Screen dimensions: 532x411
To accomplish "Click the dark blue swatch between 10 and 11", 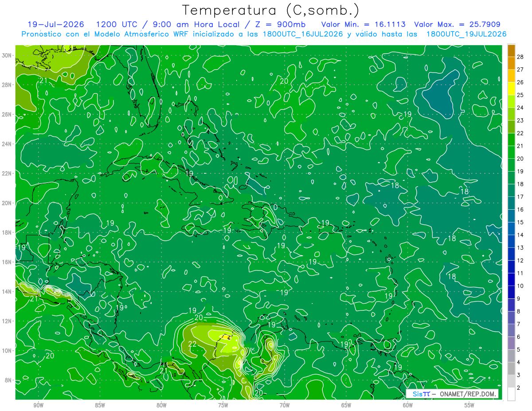I will (x=511, y=279).
